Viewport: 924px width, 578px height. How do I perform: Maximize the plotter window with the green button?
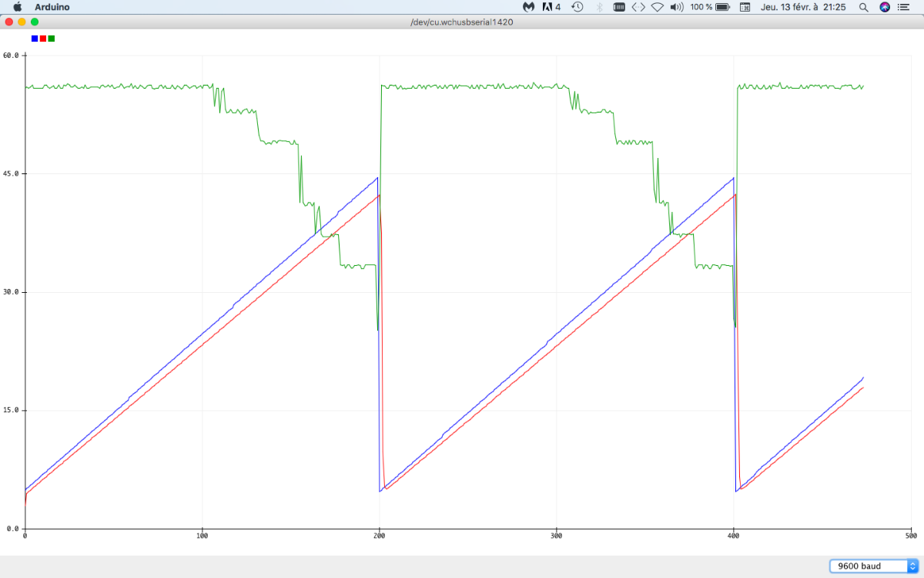click(35, 22)
